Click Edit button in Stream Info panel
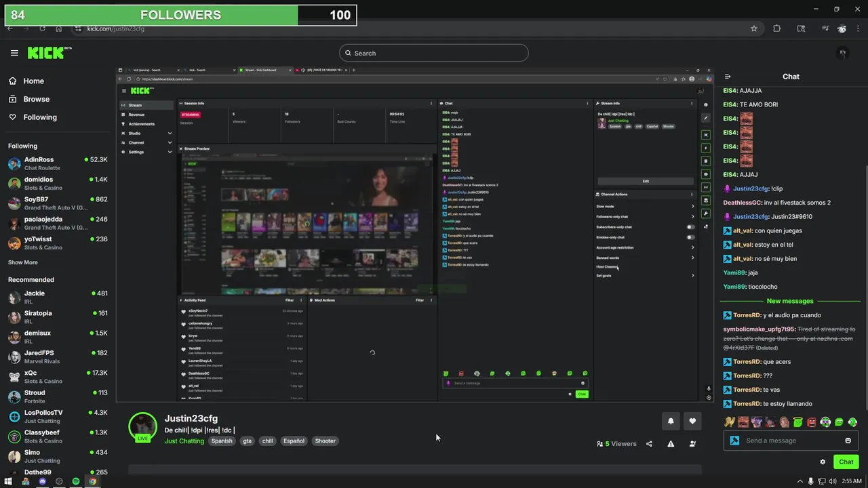Viewport: 868px width, 488px height. pyautogui.click(x=646, y=181)
